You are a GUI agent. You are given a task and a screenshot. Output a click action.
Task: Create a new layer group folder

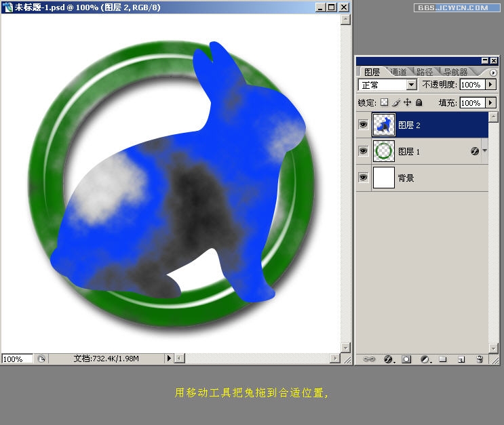pyautogui.click(x=443, y=359)
